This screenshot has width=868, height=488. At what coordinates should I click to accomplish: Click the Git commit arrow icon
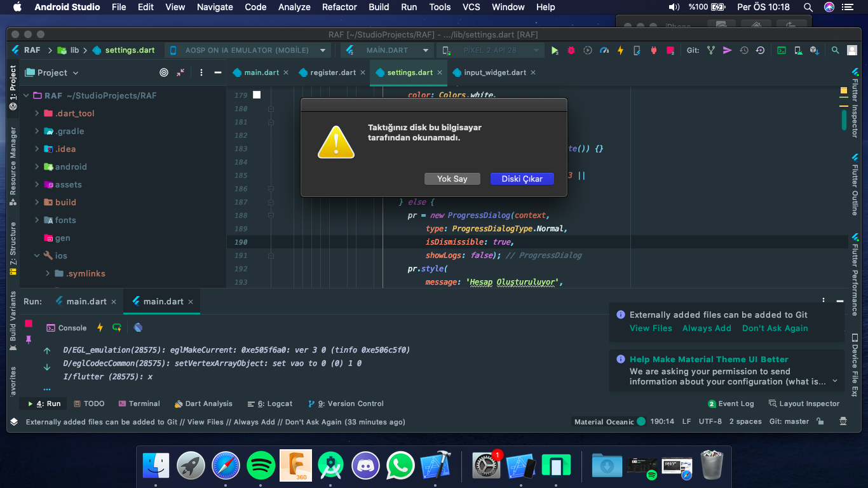728,50
